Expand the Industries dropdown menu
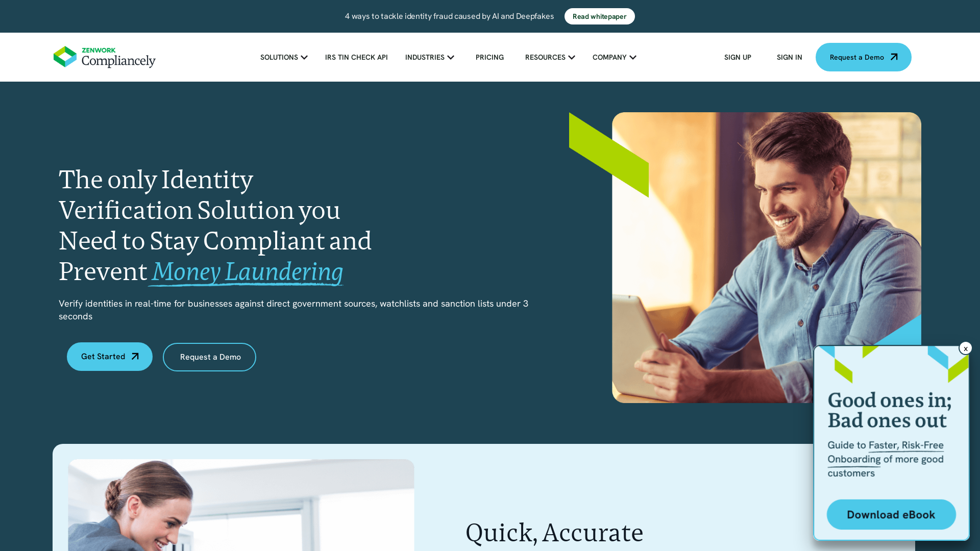 pos(429,57)
